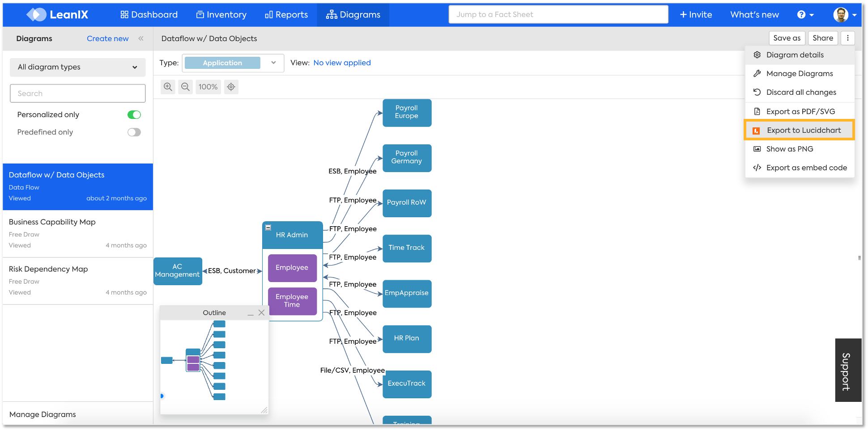Select the Time Track node
868x430 pixels.
click(x=407, y=248)
